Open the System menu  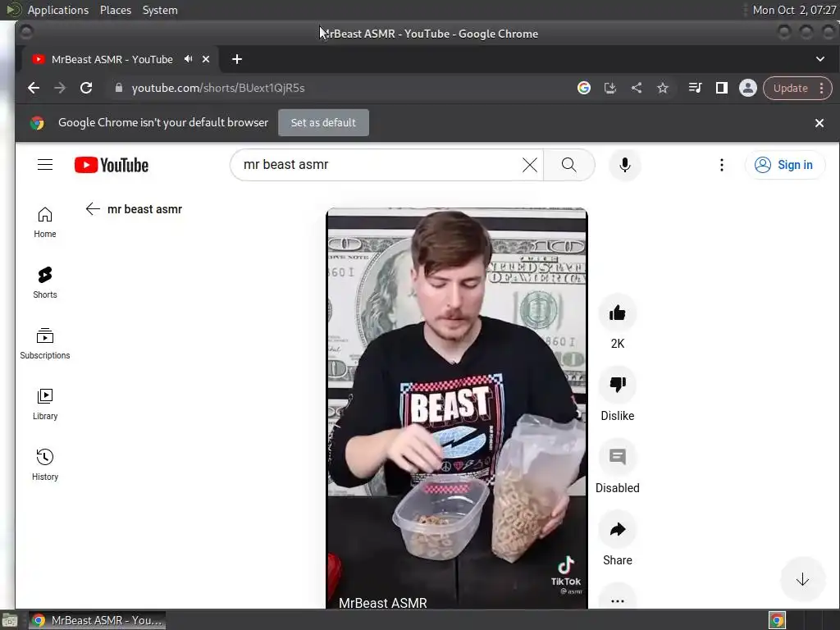160,10
